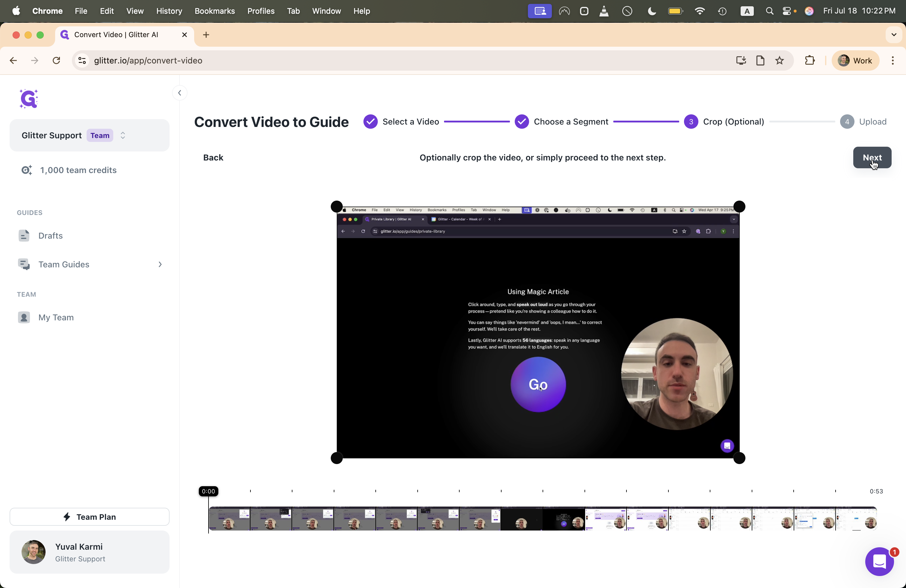Open the support chat bubble
906x588 pixels.
pos(880,561)
